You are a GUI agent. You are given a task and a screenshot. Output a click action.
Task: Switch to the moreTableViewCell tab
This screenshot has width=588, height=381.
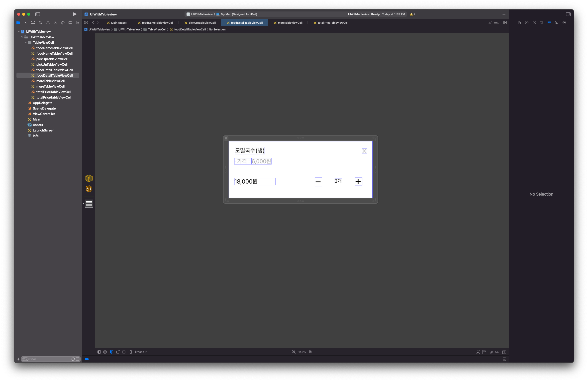coord(290,23)
